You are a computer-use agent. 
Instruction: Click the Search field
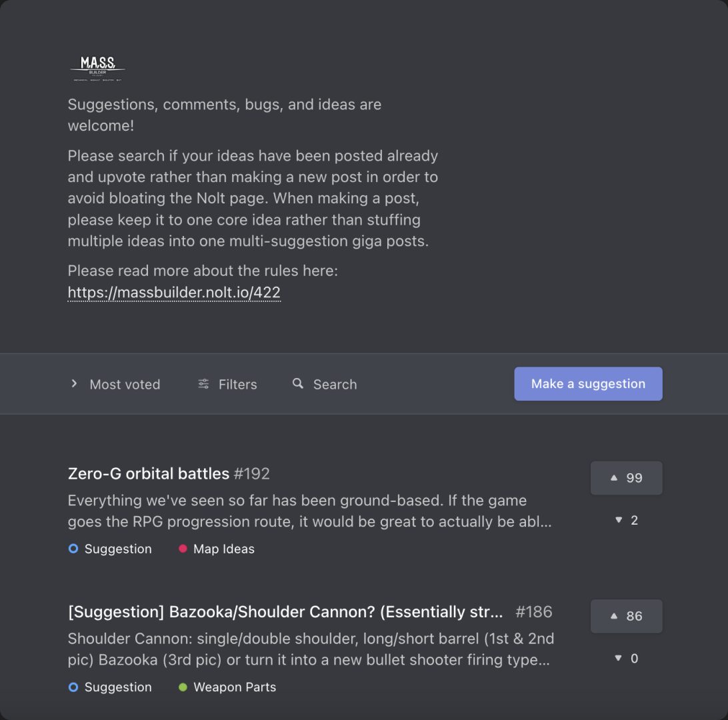click(325, 385)
